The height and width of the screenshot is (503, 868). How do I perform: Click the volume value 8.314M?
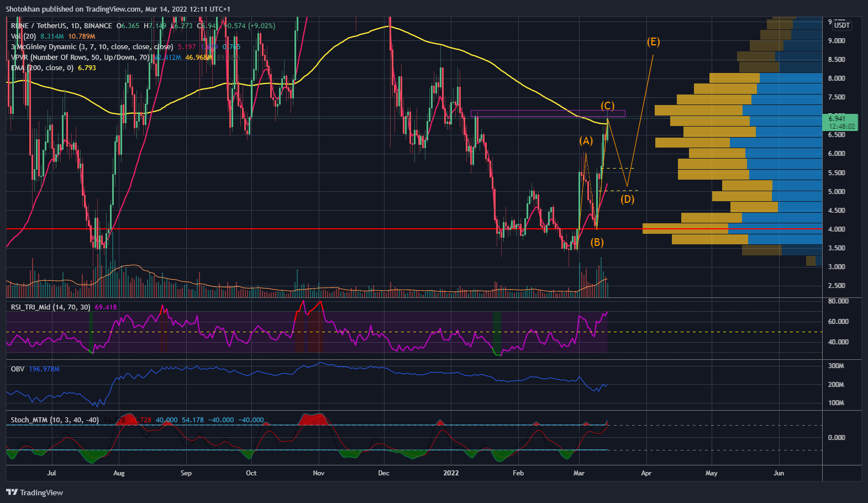click(52, 36)
